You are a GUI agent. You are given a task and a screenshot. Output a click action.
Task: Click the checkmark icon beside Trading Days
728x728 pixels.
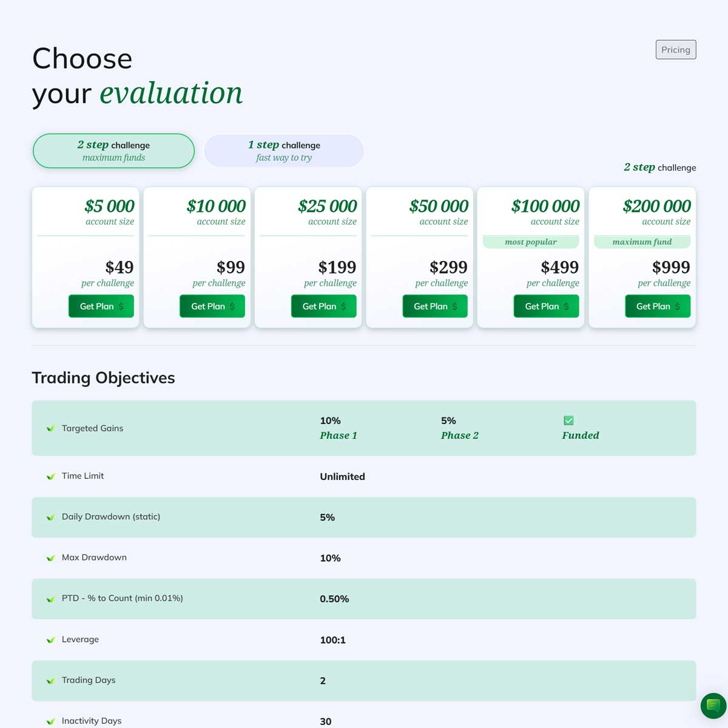tap(51, 681)
